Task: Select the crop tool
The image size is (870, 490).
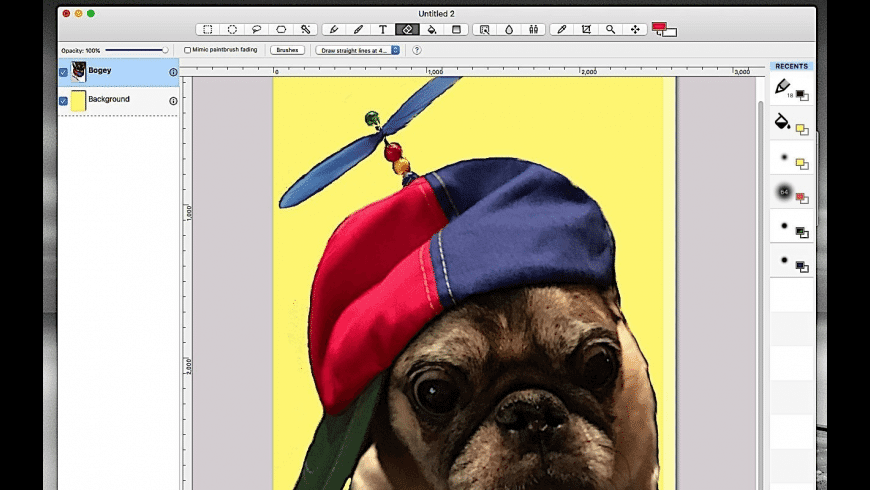Action: (x=586, y=30)
